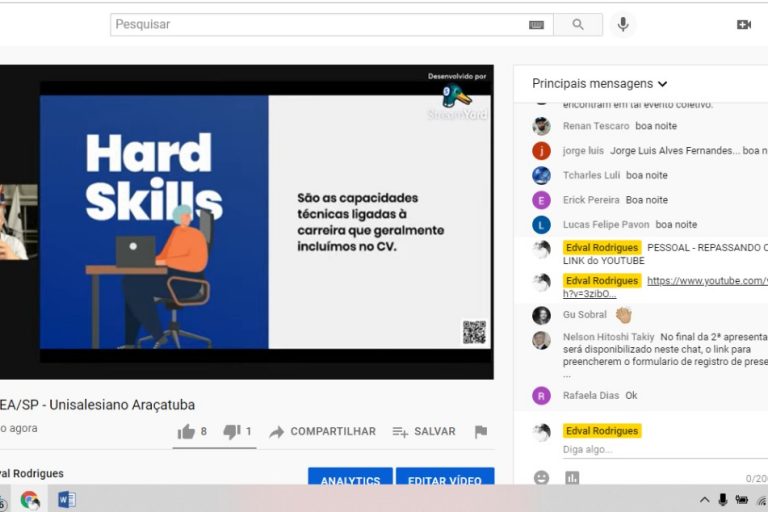The width and height of the screenshot is (768, 512).
Task: Click the "Renan Tescaro" chat author name
Action: [596, 126]
